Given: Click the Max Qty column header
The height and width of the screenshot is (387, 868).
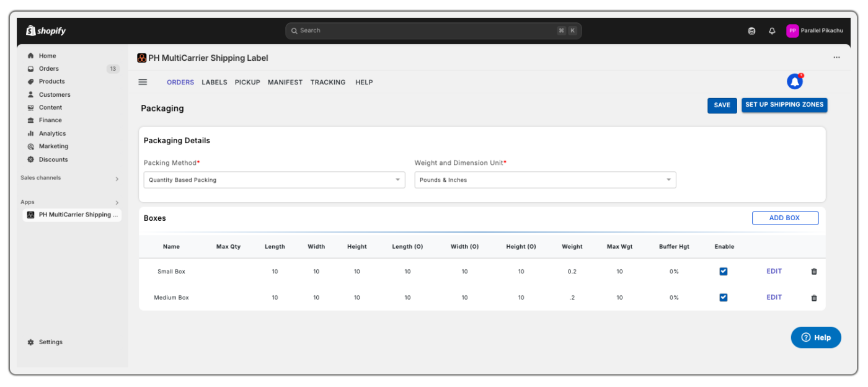Looking at the screenshot, I should click(x=228, y=247).
